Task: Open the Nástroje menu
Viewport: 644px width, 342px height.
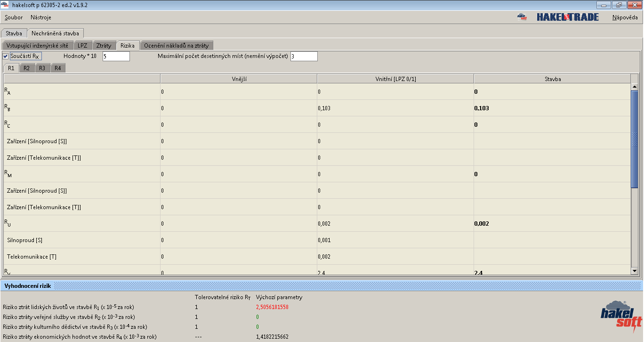Action: [x=41, y=17]
